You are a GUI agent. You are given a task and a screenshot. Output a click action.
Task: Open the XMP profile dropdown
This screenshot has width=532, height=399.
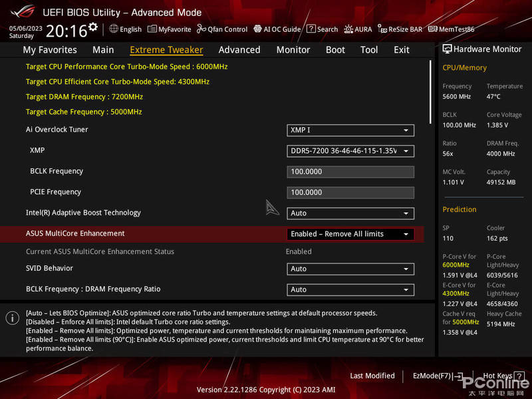pos(350,151)
